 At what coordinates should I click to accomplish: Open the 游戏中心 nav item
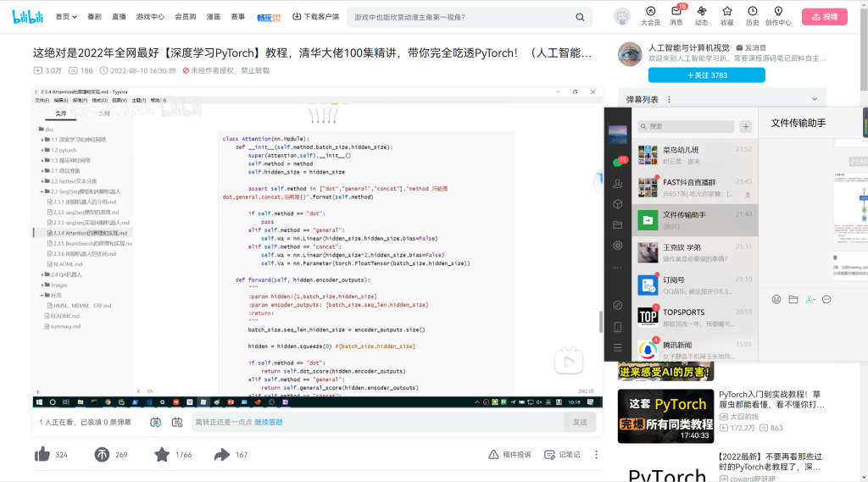click(150, 17)
